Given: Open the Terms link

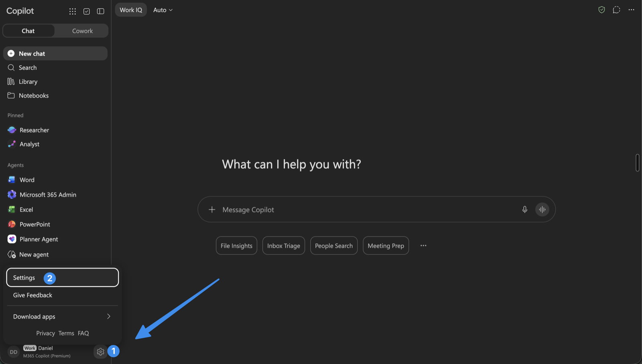Looking at the screenshot, I should 66,333.
